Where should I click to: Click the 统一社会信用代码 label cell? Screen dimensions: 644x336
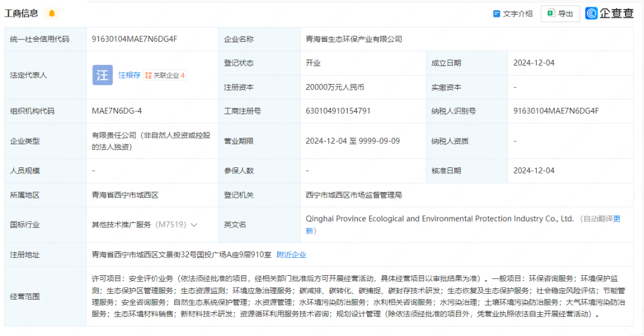tap(45, 39)
